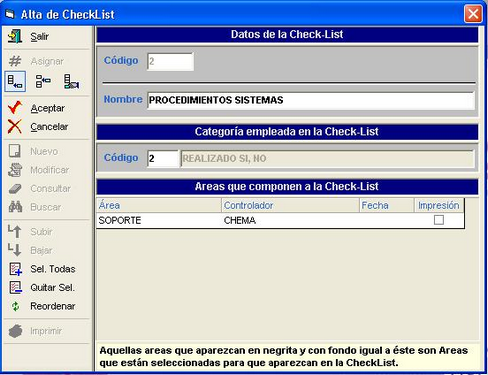Viewport: 488px width, 375px height.
Task: Click the Impresión column header
Action: point(439,205)
